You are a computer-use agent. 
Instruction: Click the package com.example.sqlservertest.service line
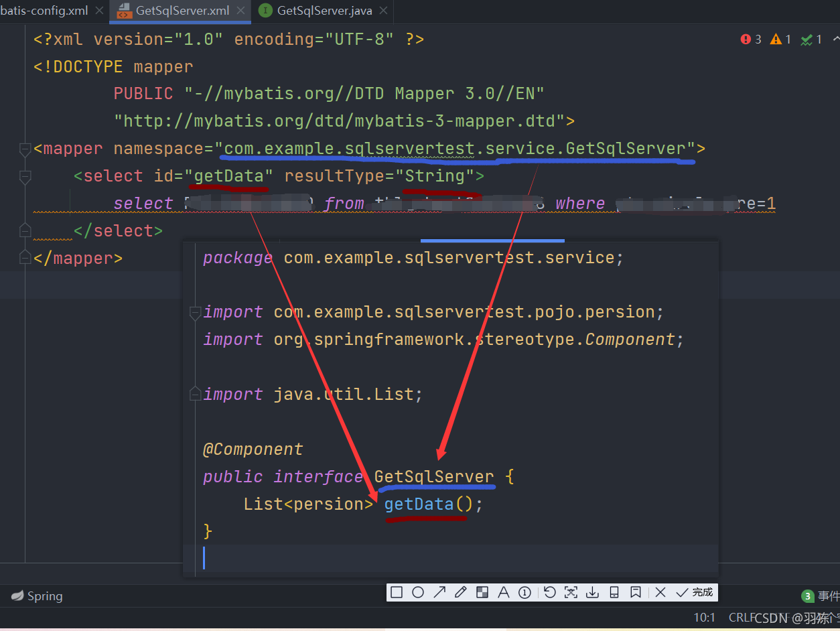[x=413, y=258]
